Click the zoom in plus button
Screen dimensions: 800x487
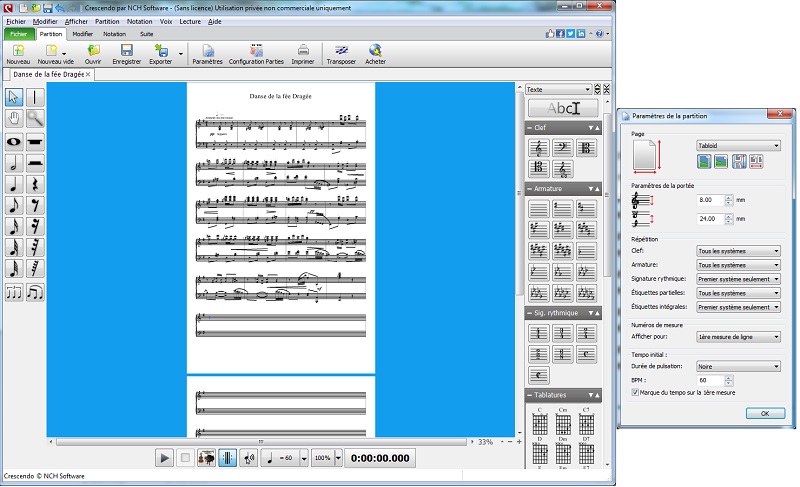click(519, 442)
